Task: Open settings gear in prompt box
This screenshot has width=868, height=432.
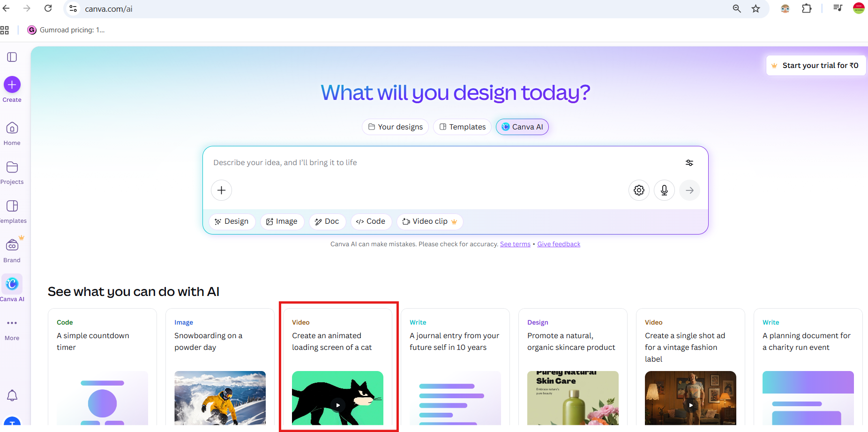Action: [x=639, y=190]
